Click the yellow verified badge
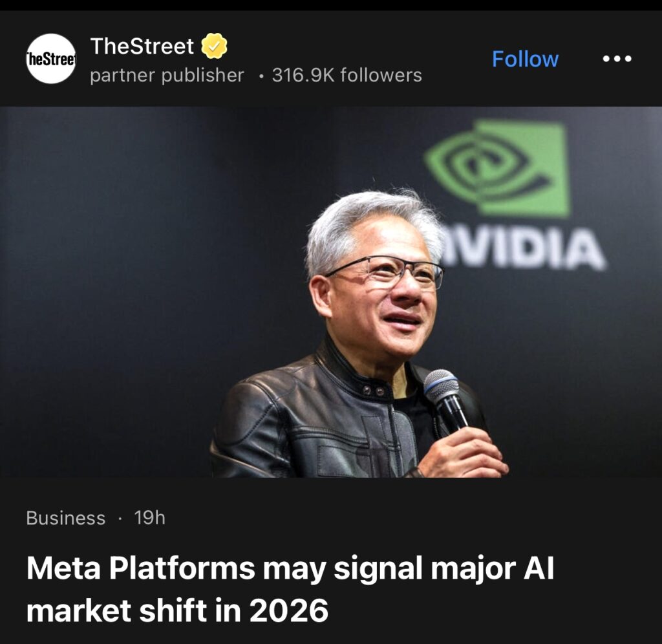This screenshot has width=662, height=644. (214, 46)
